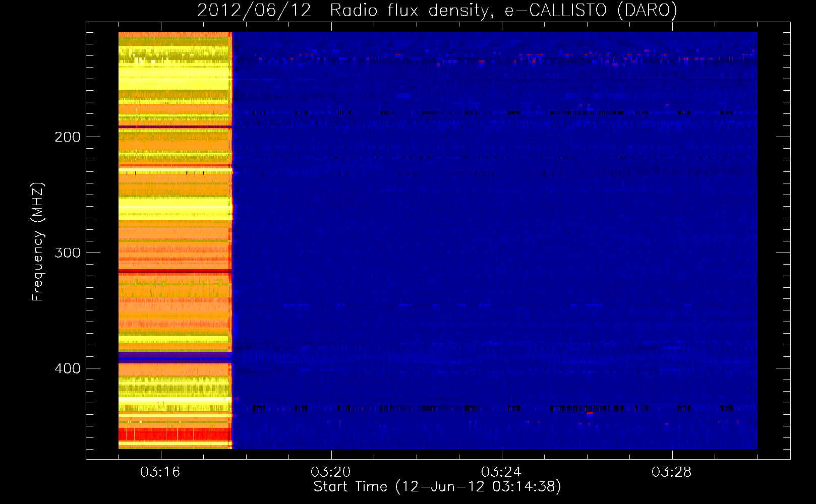Screen dimensions: 816x504
Task: Click the '03:24' time tick label
Action: (501, 472)
